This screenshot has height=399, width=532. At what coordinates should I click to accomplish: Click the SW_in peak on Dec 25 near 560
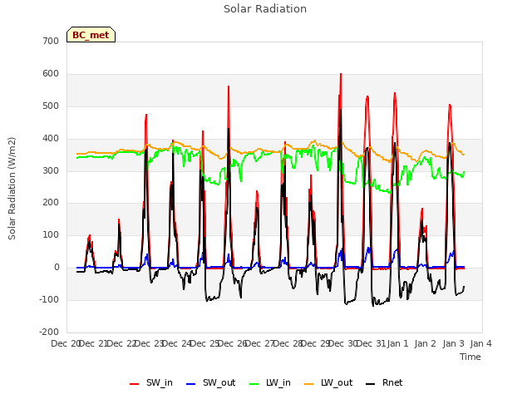click(229, 86)
